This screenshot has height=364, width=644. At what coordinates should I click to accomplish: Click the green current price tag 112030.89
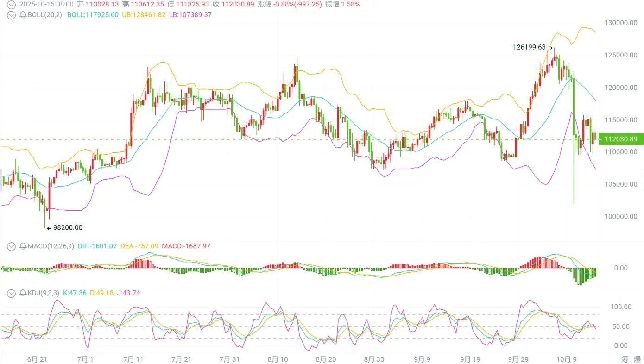pyautogui.click(x=621, y=139)
